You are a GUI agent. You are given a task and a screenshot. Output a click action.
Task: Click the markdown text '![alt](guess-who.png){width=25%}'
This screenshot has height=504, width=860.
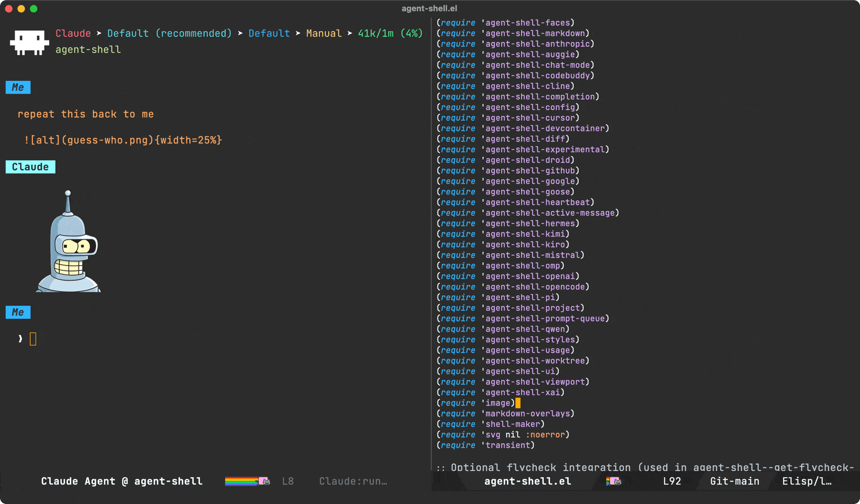pos(123,140)
